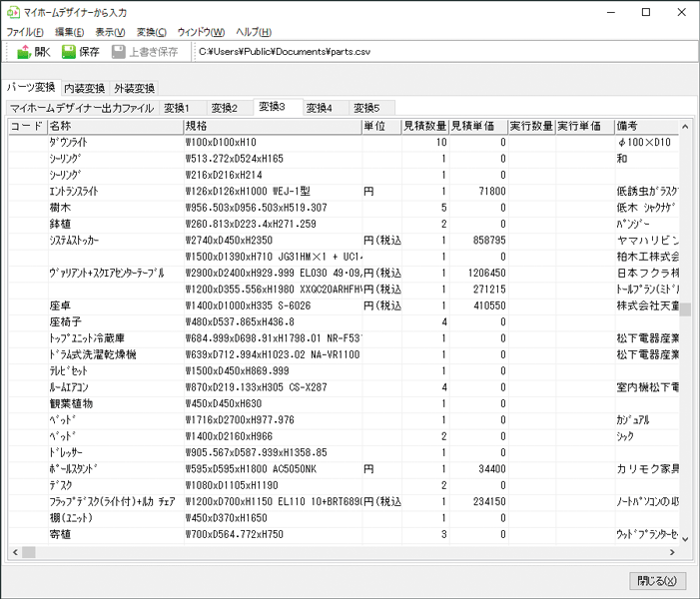Click the vertical scrollbar down arrow
This screenshot has height=599, width=700.
(685, 538)
